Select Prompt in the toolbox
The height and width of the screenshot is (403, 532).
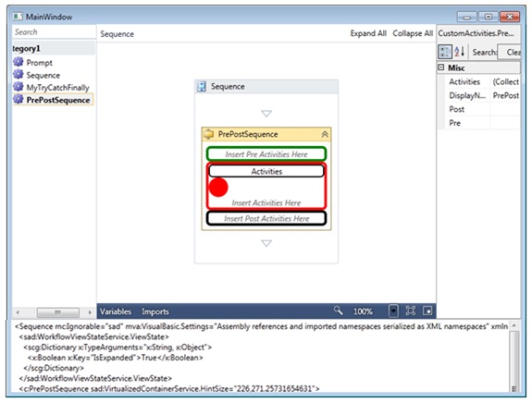pos(40,63)
